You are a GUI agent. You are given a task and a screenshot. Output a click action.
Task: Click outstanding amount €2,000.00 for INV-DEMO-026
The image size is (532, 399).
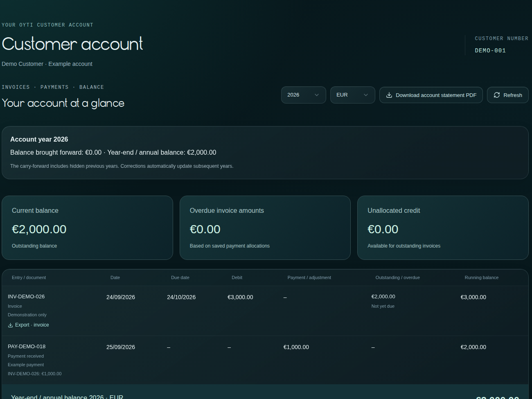click(x=383, y=297)
